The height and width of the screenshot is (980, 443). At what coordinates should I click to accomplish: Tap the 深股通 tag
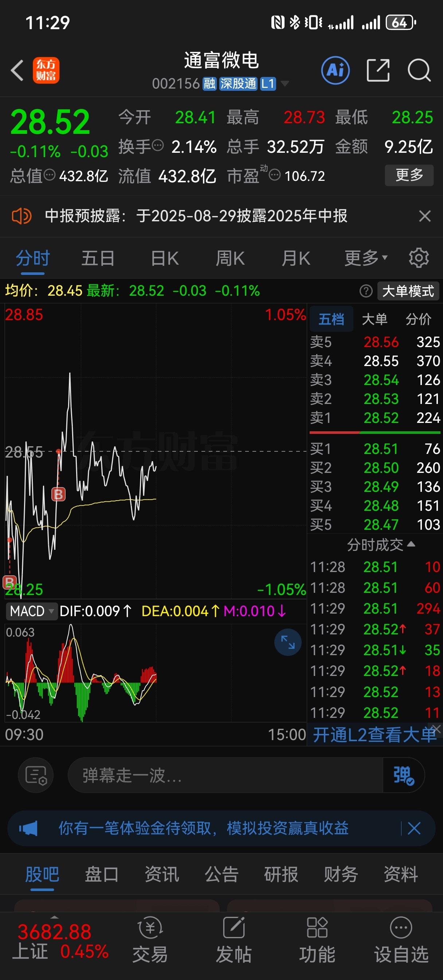click(238, 83)
